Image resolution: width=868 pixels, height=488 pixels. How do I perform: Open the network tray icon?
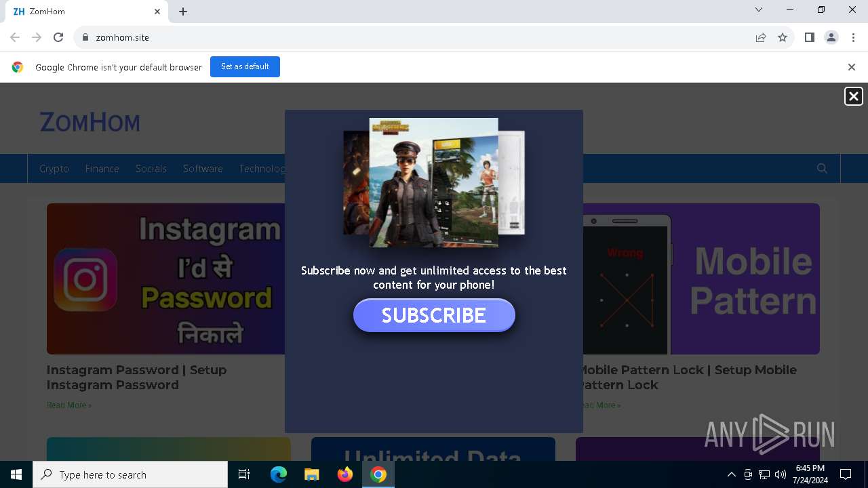pos(764,474)
